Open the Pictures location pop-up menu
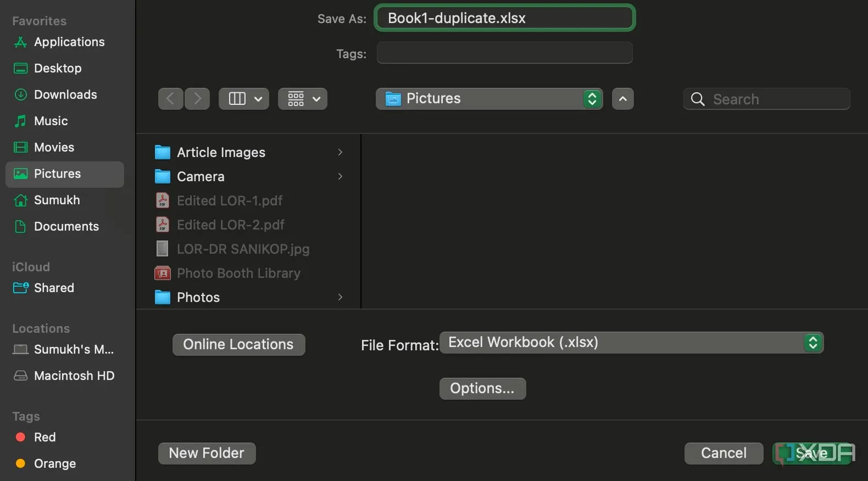The image size is (868, 481). 489,99
